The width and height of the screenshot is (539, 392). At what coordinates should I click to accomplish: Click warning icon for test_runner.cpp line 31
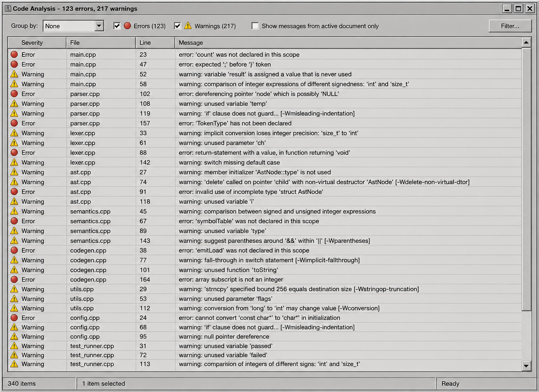click(x=14, y=346)
